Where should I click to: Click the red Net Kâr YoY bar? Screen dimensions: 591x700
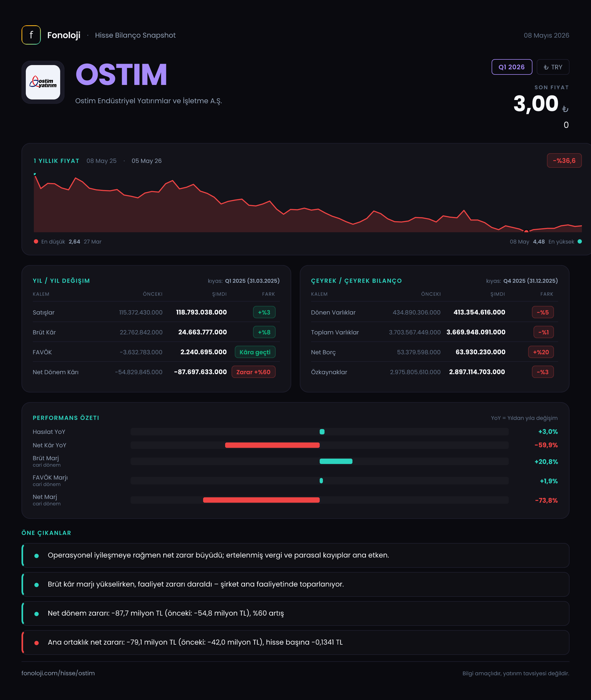(x=272, y=445)
